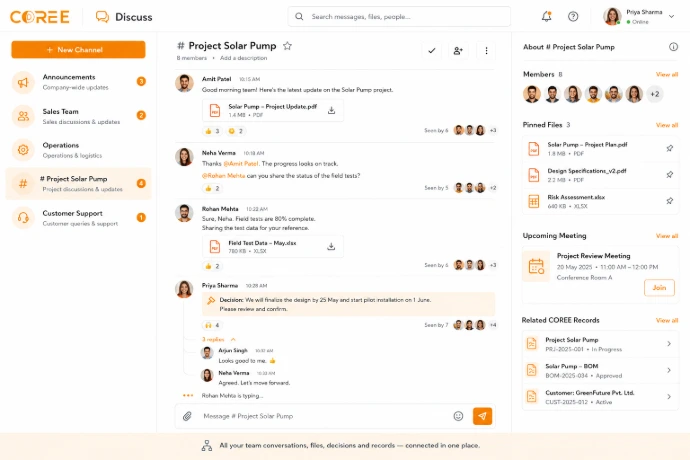Toggle thumbs-up reaction on Neha Verma's message
The height and width of the screenshot is (460, 690).
(212, 188)
